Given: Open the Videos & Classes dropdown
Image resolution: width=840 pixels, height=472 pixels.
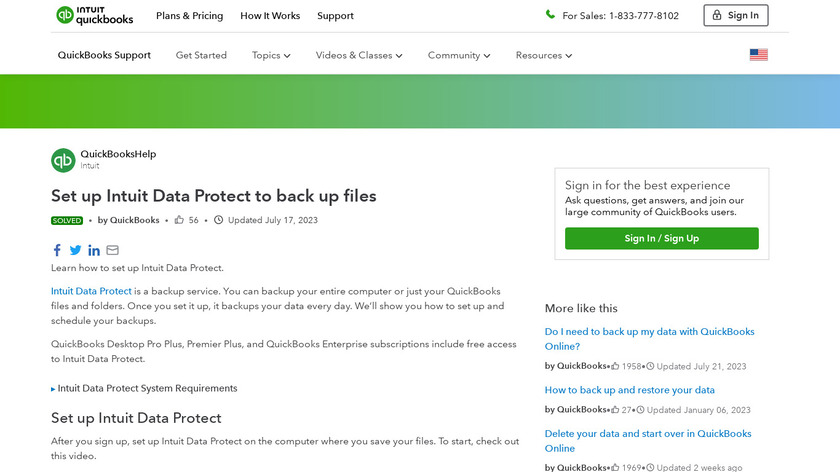Looking at the screenshot, I should [x=359, y=55].
